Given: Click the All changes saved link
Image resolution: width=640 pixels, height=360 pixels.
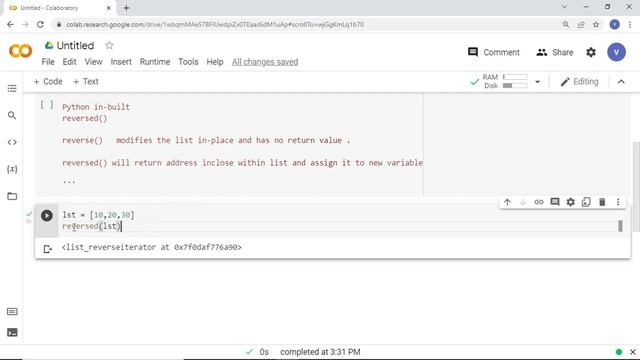Looking at the screenshot, I should (265, 62).
